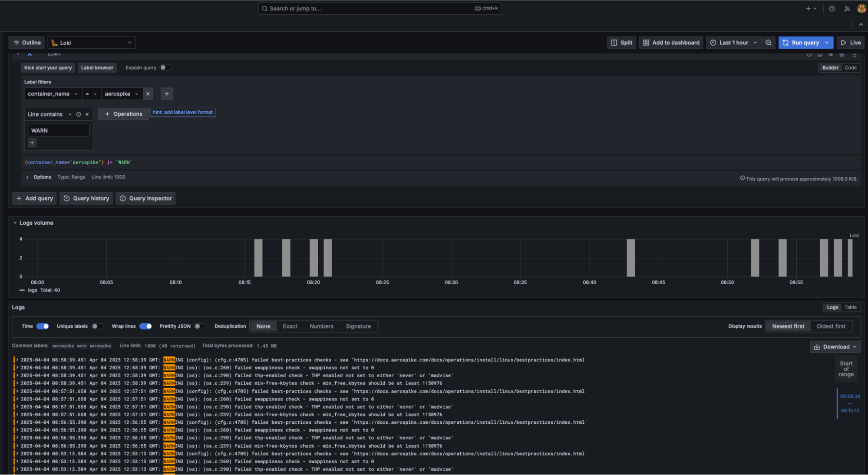Collapse the top bar with chevron
Screen dimensions: 868x475
pyautogui.click(x=861, y=24)
